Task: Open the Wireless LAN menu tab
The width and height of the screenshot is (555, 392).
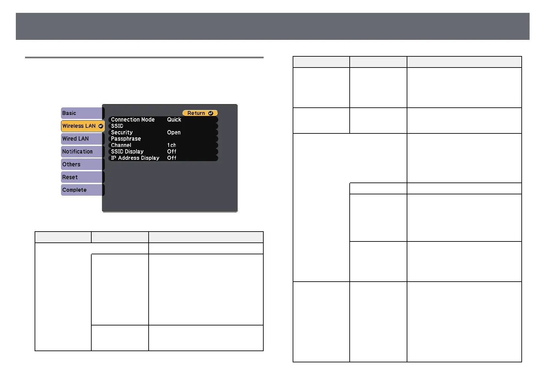Action: point(83,126)
